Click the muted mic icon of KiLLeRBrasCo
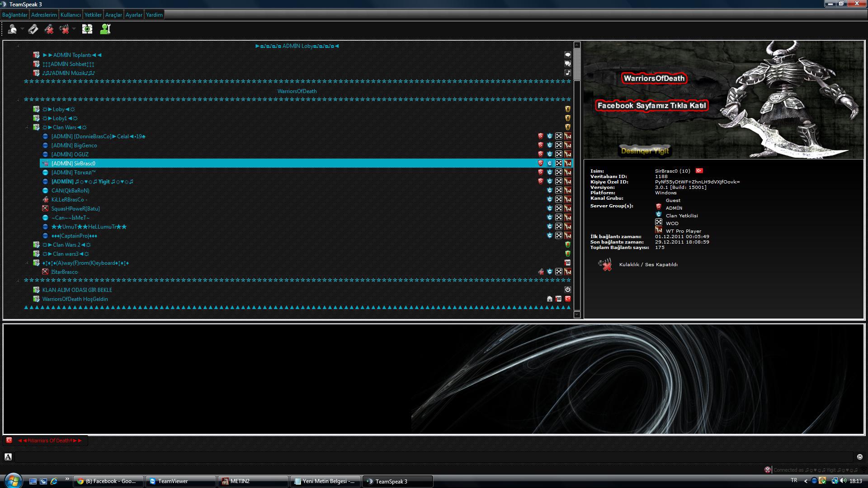Image resolution: width=868 pixels, height=488 pixels. tap(45, 200)
